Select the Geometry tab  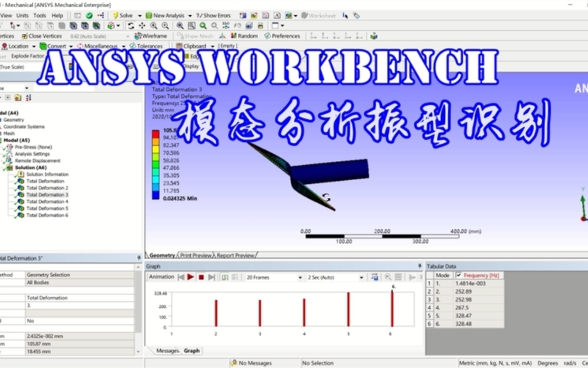click(x=162, y=255)
